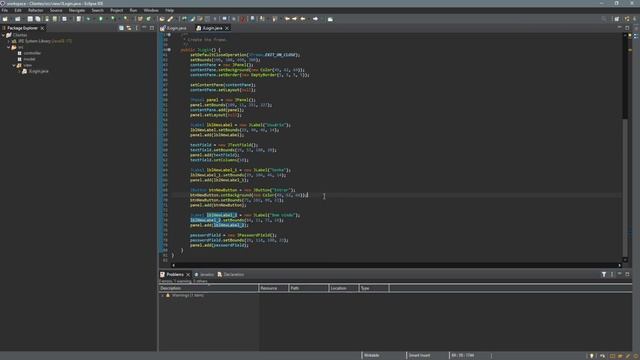Sort by the Type column header
Viewport: 640px width, 360px height.
(374, 288)
